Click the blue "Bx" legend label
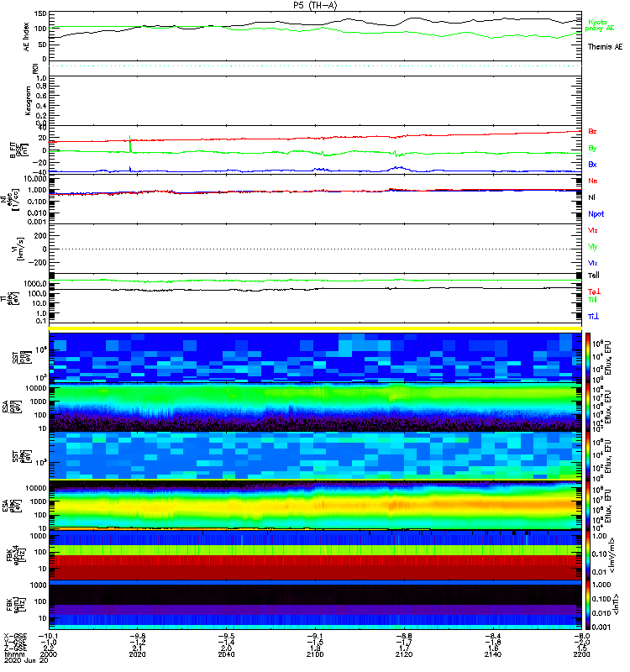This screenshot has height=672, width=630. (x=592, y=164)
